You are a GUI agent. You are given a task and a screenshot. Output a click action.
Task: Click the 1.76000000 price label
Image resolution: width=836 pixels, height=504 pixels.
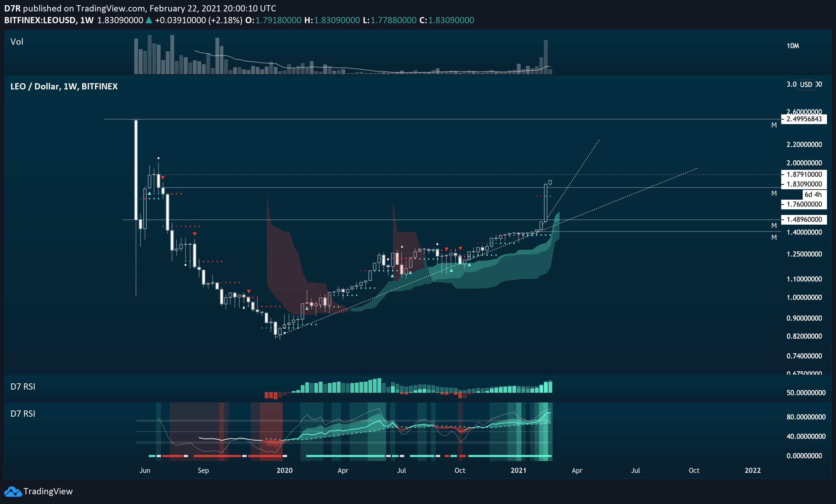pos(804,204)
